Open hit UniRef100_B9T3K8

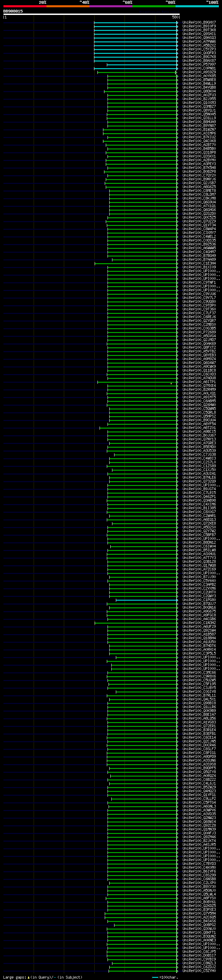pyautogui.click(x=199, y=30)
